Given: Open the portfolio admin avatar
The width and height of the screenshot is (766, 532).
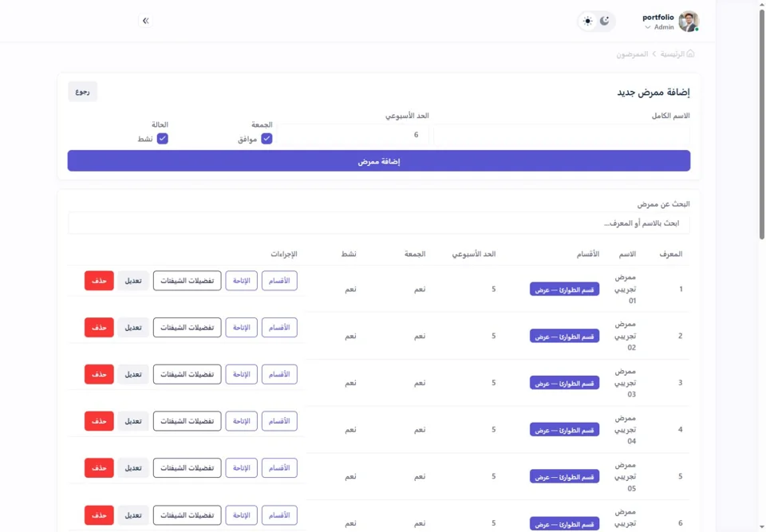Looking at the screenshot, I should [689, 22].
